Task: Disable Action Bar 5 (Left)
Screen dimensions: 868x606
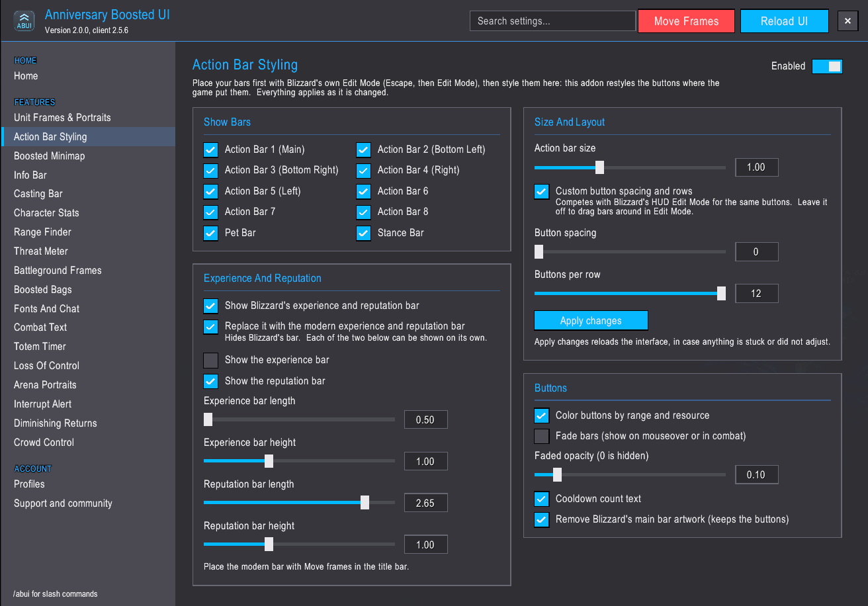Action: 210,191
